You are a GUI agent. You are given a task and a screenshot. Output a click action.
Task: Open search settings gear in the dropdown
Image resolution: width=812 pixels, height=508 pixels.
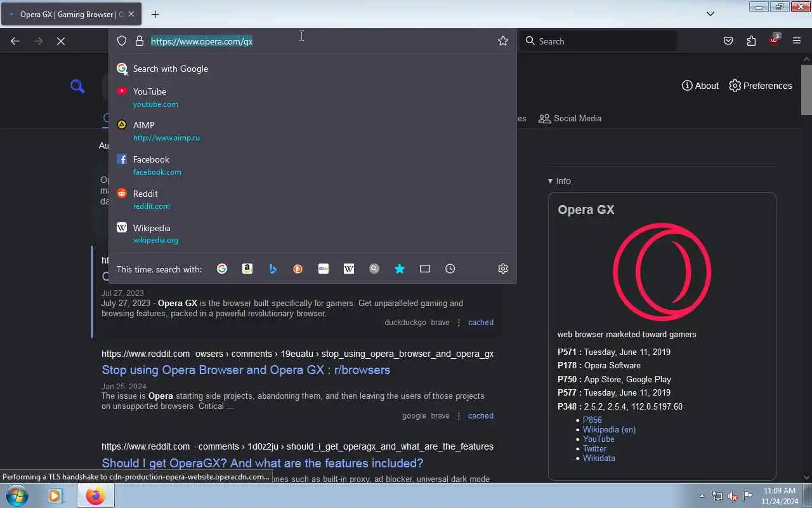tap(503, 269)
